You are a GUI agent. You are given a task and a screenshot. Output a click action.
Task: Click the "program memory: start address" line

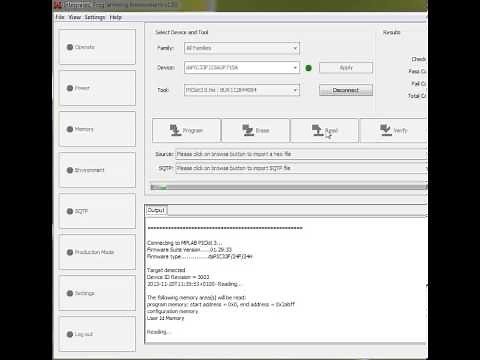[221, 304]
